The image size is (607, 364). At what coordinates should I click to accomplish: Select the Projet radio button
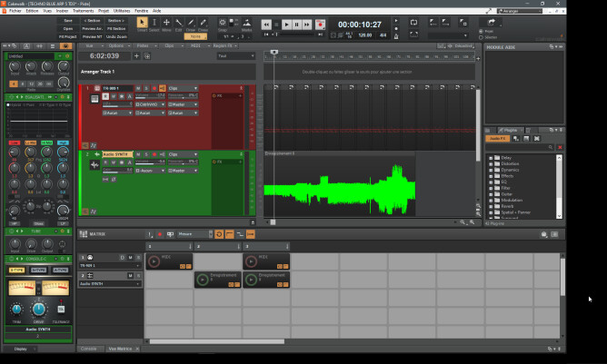click(x=482, y=32)
